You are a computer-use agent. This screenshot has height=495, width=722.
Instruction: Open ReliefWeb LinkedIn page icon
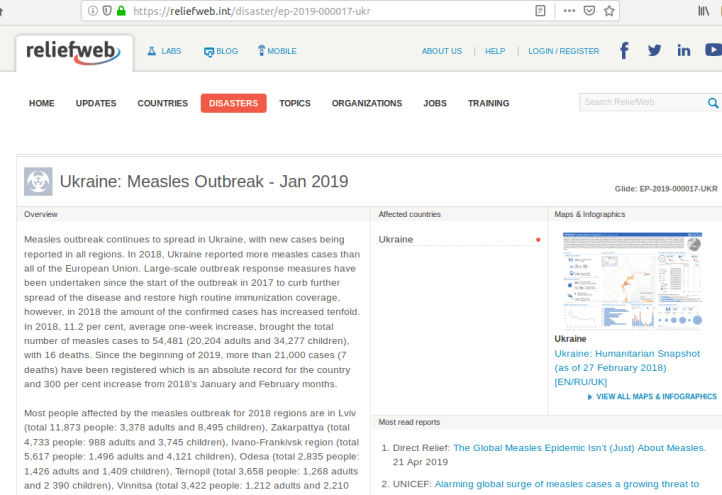click(x=684, y=51)
